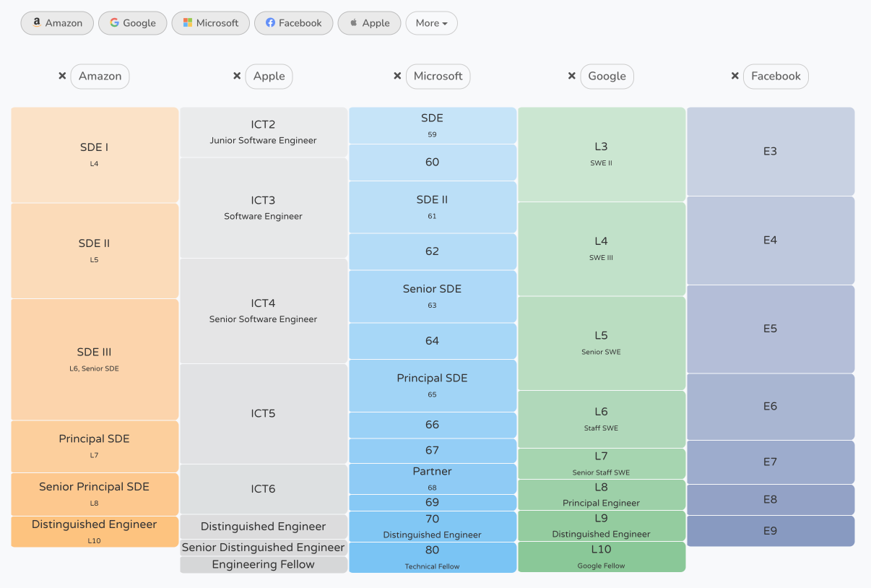Image resolution: width=871 pixels, height=588 pixels.
Task: Select Facebook E8 level block
Action: 771,500
